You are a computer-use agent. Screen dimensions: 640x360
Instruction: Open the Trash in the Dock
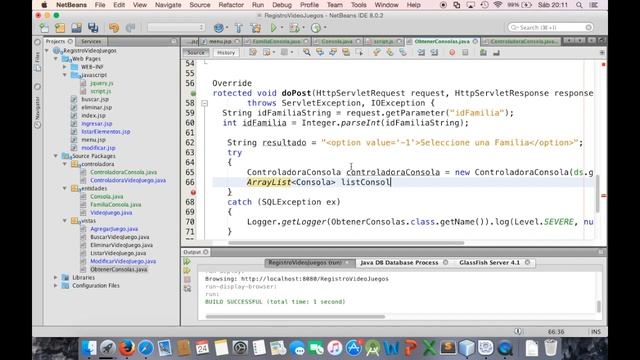pos(551,348)
